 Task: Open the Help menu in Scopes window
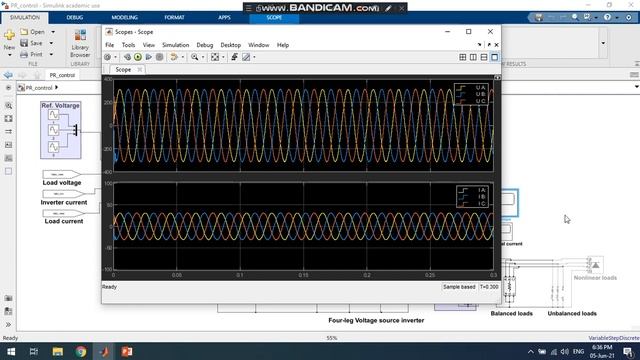tap(283, 45)
